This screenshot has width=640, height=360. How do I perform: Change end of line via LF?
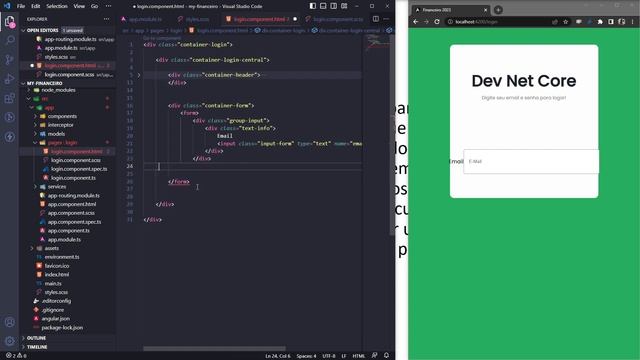click(344, 356)
